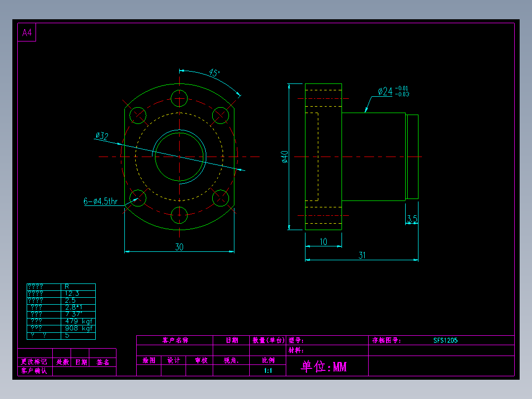Select the 45° angle dimension text
Viewport: 532px width, 399px height.
(214, 73)
